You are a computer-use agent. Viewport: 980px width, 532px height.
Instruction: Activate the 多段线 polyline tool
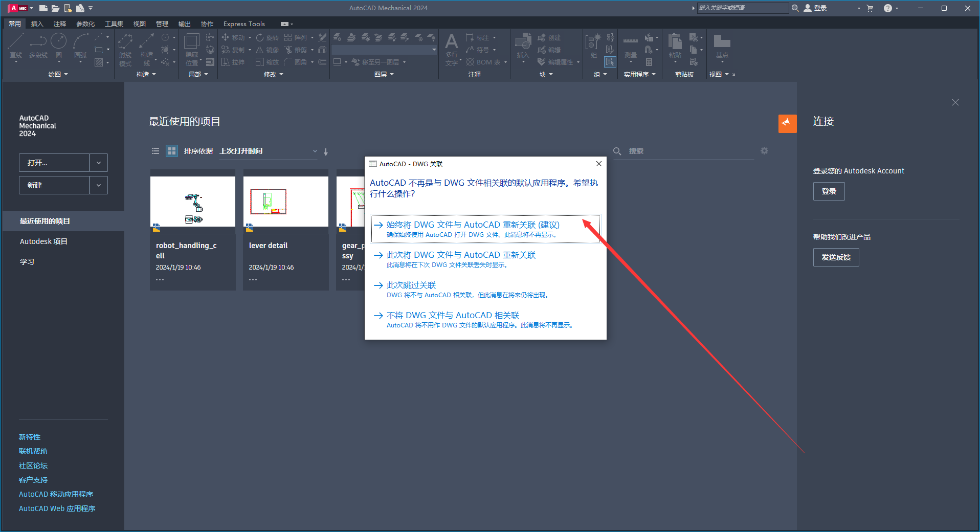coord(37,46)
